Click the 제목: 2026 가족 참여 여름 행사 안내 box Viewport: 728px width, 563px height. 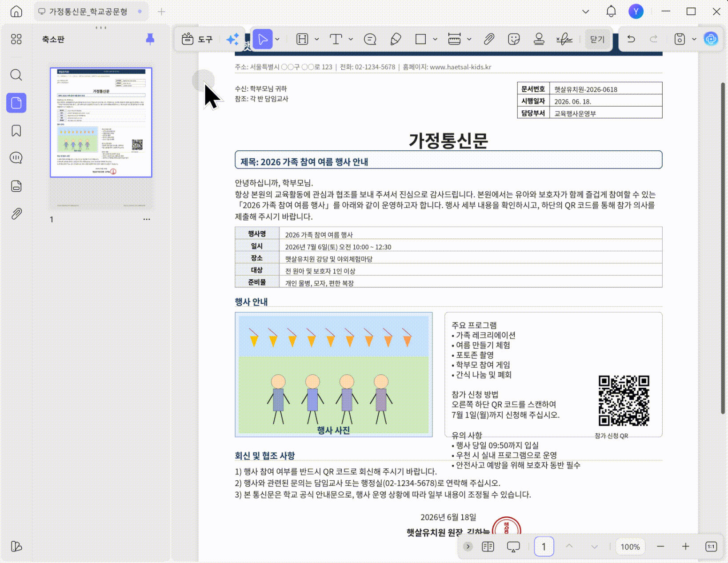[x=448, y=160]
